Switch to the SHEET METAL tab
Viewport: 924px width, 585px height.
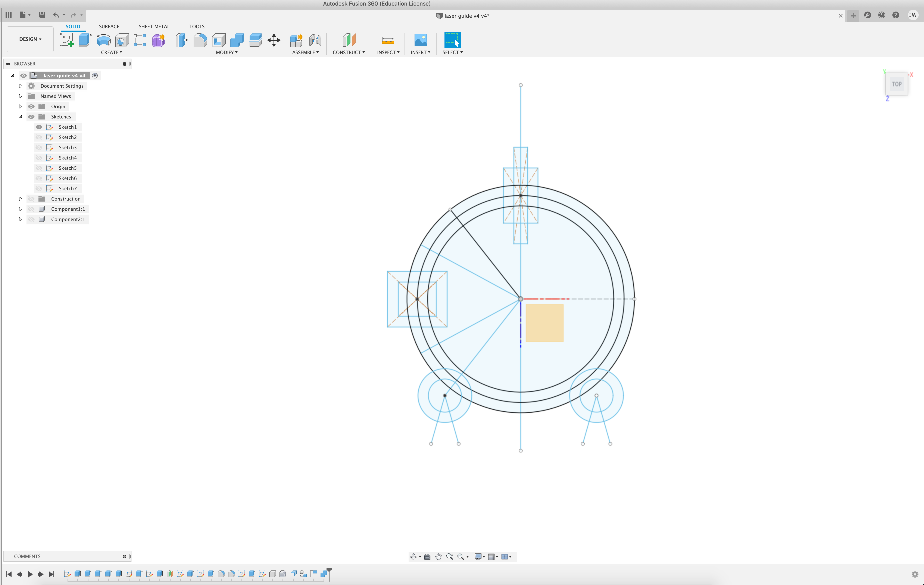coord(154,27)
